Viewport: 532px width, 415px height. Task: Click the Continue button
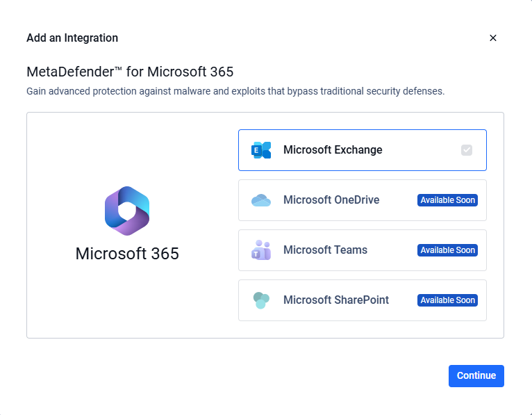[x=476, y=376]
